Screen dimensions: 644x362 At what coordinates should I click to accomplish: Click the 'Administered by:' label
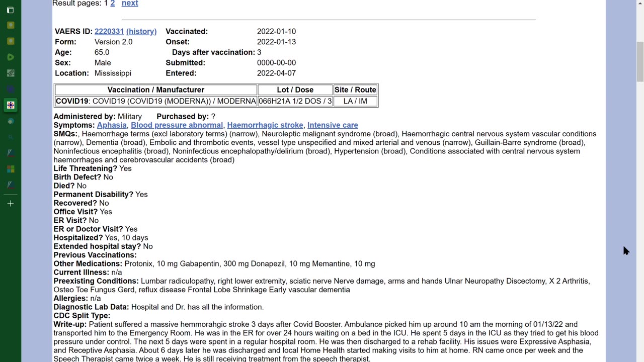pyautogui.click(x=85, y=117)
